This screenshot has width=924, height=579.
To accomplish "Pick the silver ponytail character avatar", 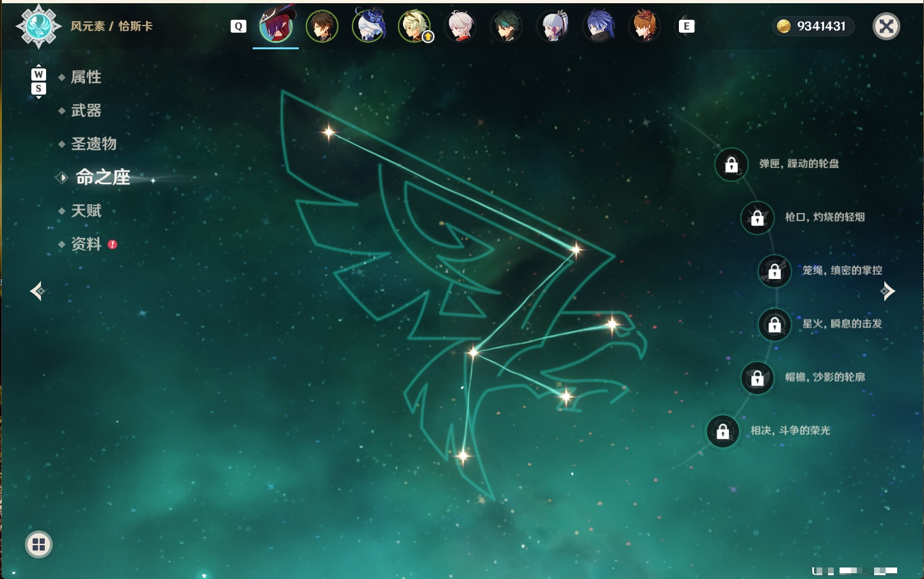I will (553, 26).
